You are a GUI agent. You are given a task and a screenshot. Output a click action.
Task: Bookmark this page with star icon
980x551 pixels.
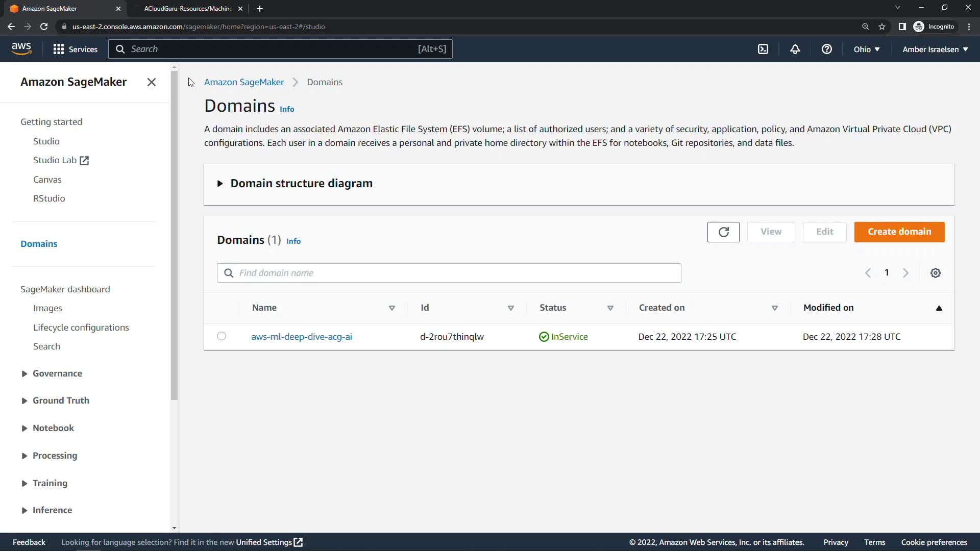(882, 27)
